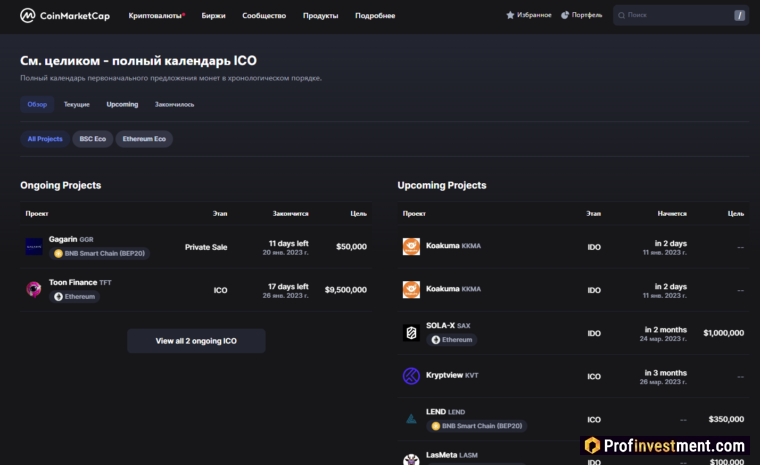The height and width of the screenshot is (465, 760).
Task: Click View all 2 ongoing ICO button
Action: point(196,341)
